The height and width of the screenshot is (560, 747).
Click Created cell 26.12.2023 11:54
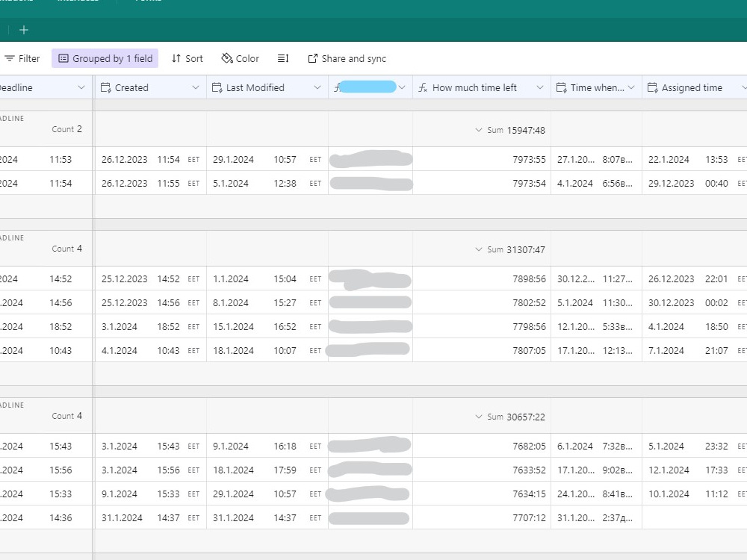[151, 159]
